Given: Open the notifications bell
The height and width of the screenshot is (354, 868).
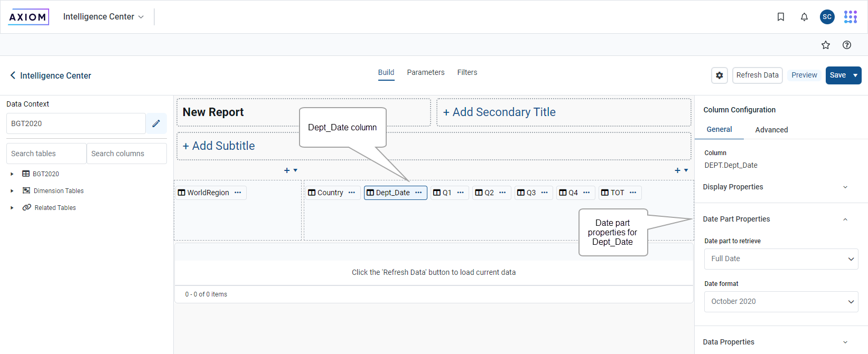Looking at the screenshot, I should pyautogui.click(x=804, y=17).
